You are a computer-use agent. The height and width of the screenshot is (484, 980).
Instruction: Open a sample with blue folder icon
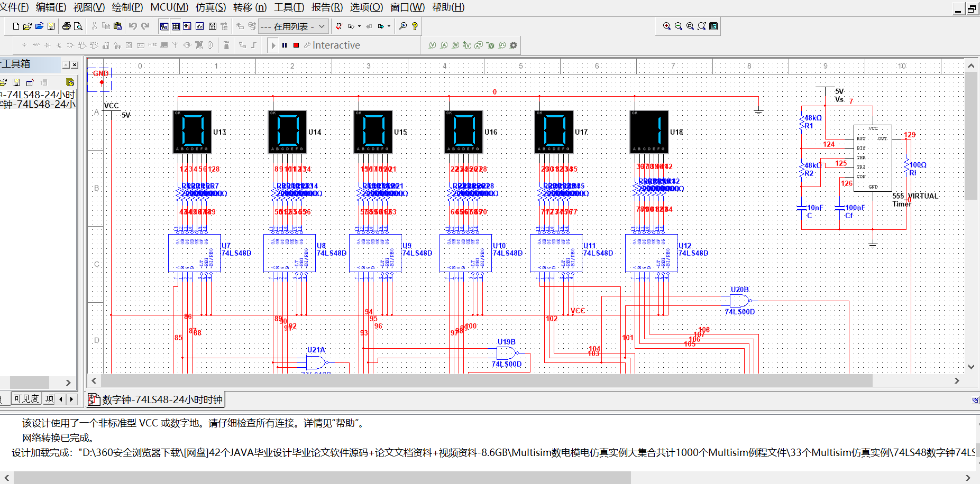(39, 26)
